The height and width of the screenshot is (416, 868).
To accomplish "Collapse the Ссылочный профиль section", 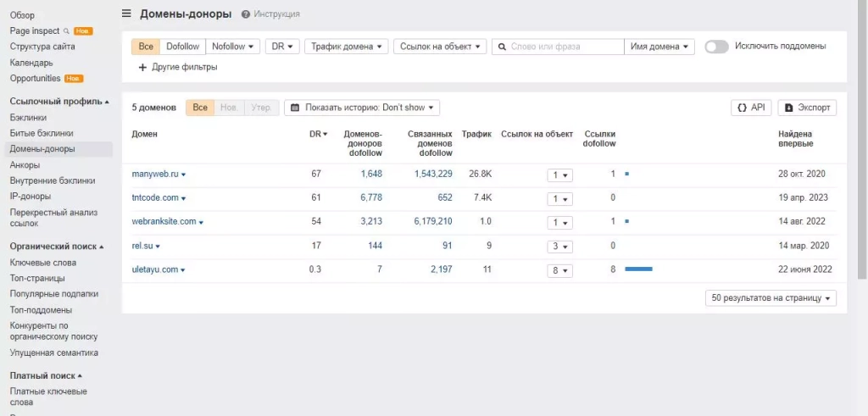I will pos(59,101).
